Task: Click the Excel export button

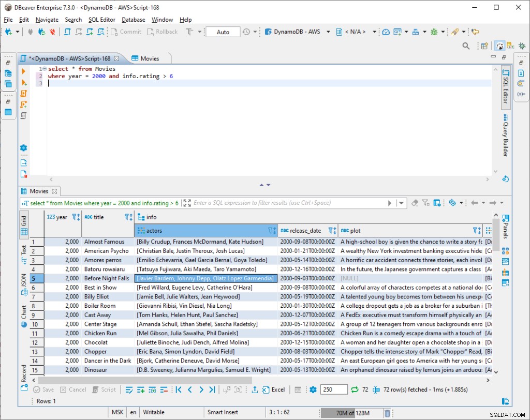Action: click(x=273, y=389)
